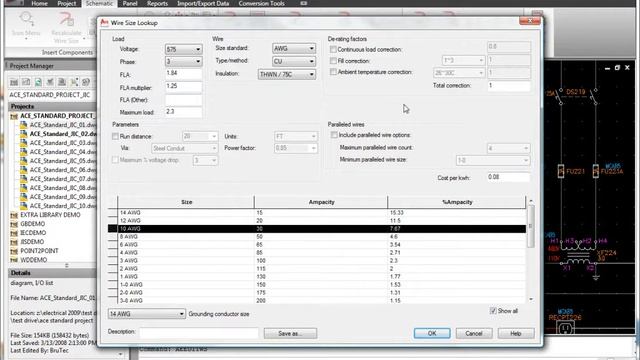The width and height of the screenshot is (640, 360).
Task: Open the Voltage dropdown showing 575
Action: (183, 49)
